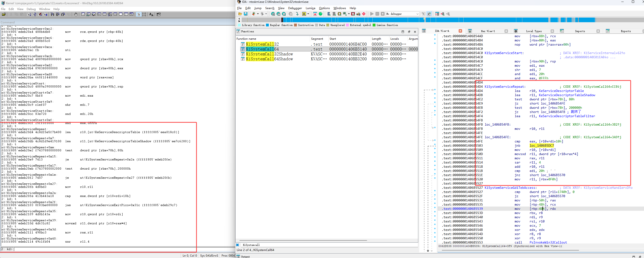Close the IDA View-A tab

click(x=460, y=31)
